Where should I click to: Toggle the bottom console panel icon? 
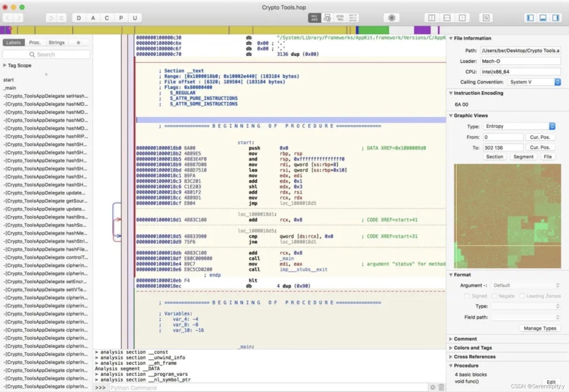543,18
